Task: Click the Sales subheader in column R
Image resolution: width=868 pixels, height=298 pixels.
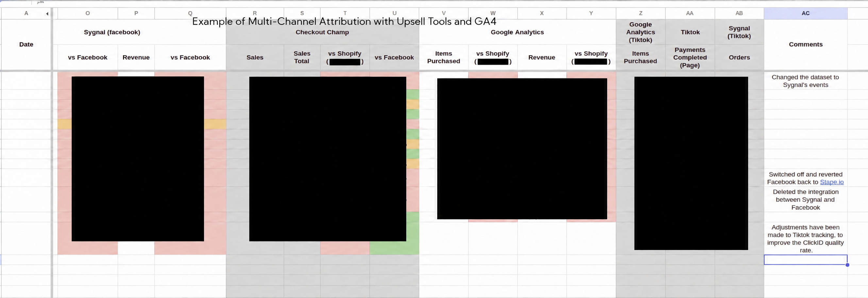Action: point(255,57)
